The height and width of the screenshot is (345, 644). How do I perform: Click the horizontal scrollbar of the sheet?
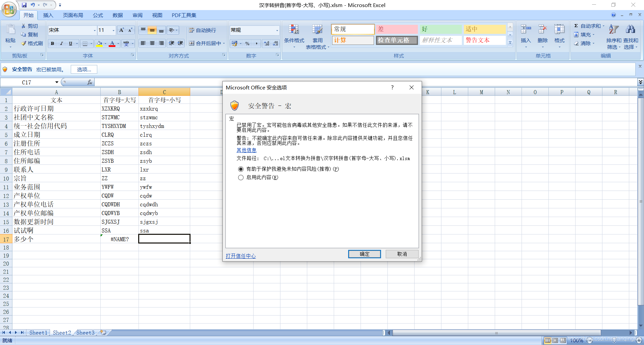point(496,333)
